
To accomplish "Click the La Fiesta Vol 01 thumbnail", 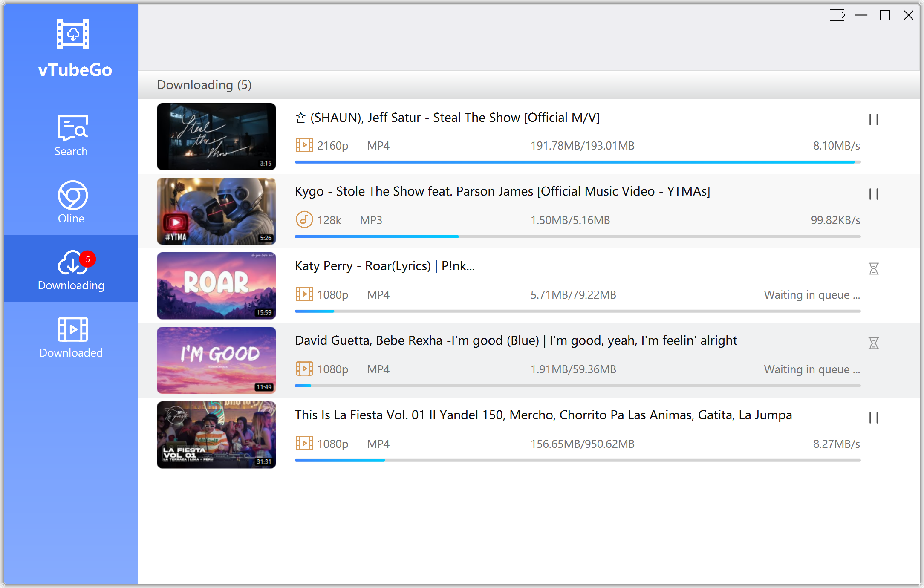I will (217, 435).
